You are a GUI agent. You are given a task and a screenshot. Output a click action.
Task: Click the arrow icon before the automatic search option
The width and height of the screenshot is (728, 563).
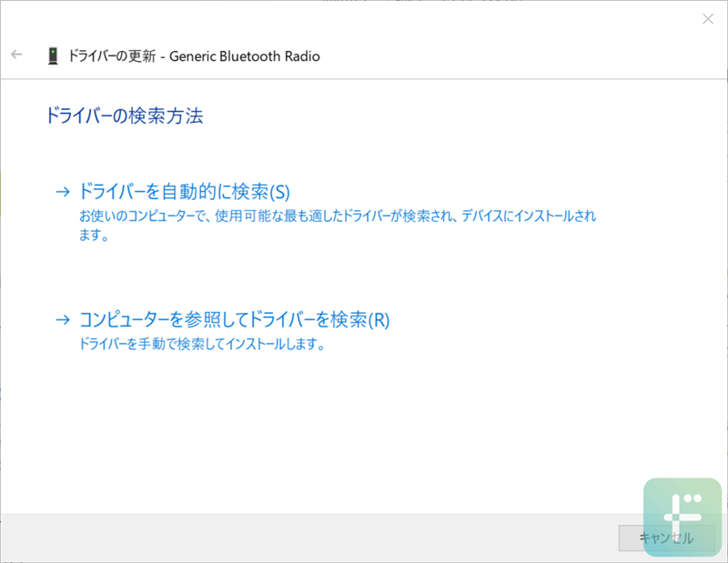coord(63,191)
